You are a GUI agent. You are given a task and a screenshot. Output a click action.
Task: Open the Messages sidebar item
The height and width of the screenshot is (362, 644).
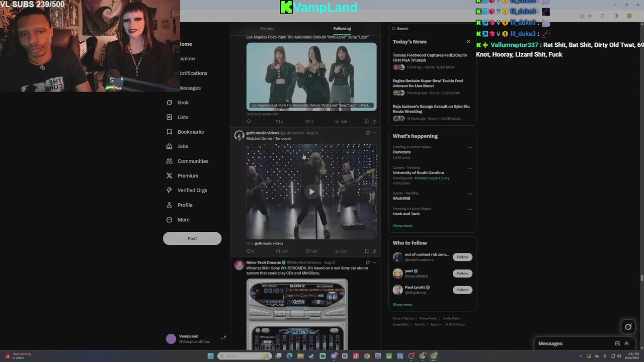pyautogui.click(x=190, y=88)
